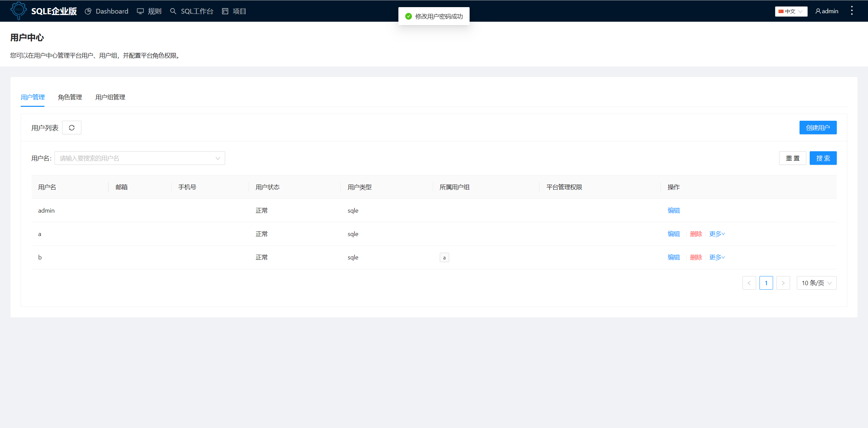Select page 1 in the pagination
This screenshot has height=428, width=868.
(x=766, y=283)
